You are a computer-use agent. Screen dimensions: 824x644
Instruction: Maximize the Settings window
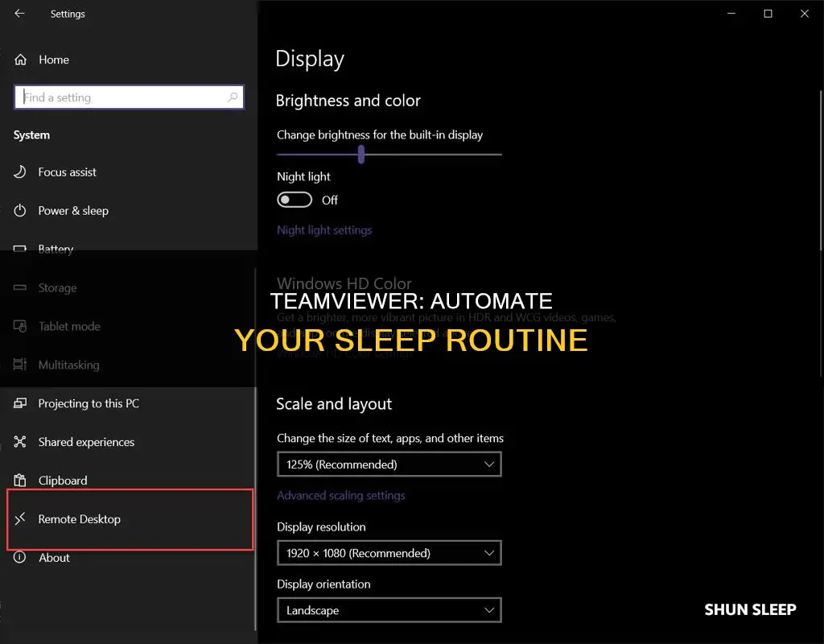coord(768,14)
